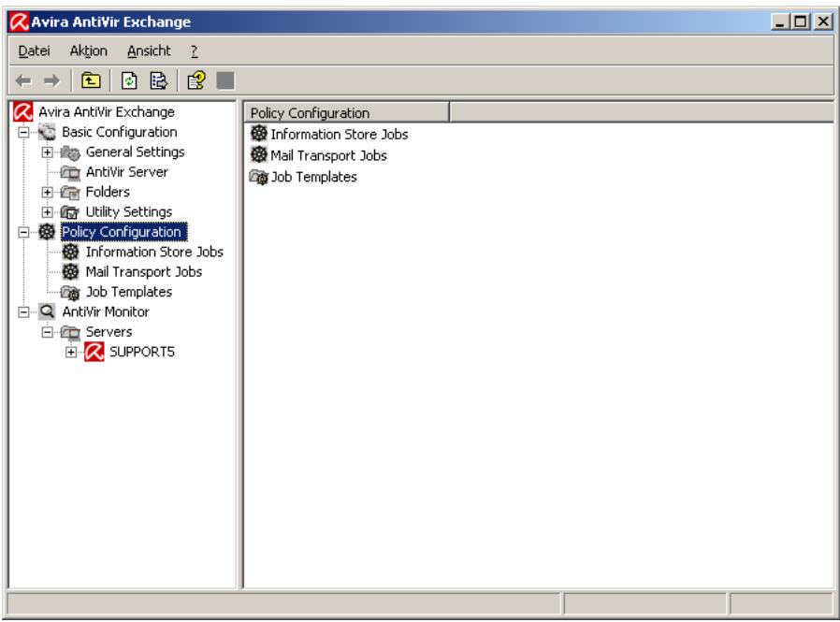Expand the SUPPORT5 server node
The width and height of the screenshot is (840, 622).
point(71,352)
